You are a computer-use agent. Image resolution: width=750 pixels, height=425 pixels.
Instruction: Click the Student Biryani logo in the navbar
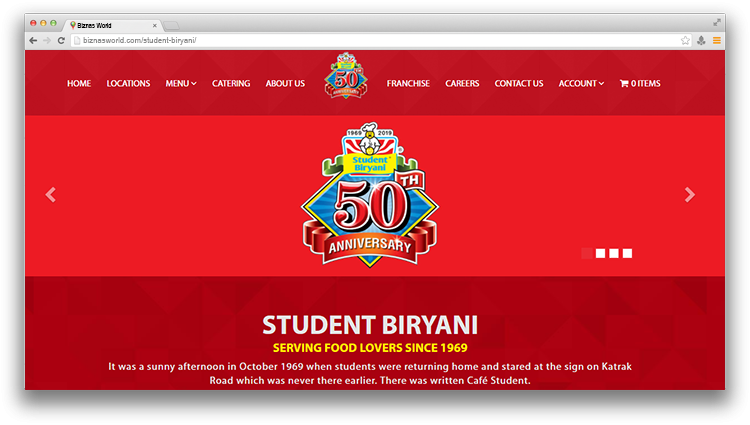(x=345, y=77)
